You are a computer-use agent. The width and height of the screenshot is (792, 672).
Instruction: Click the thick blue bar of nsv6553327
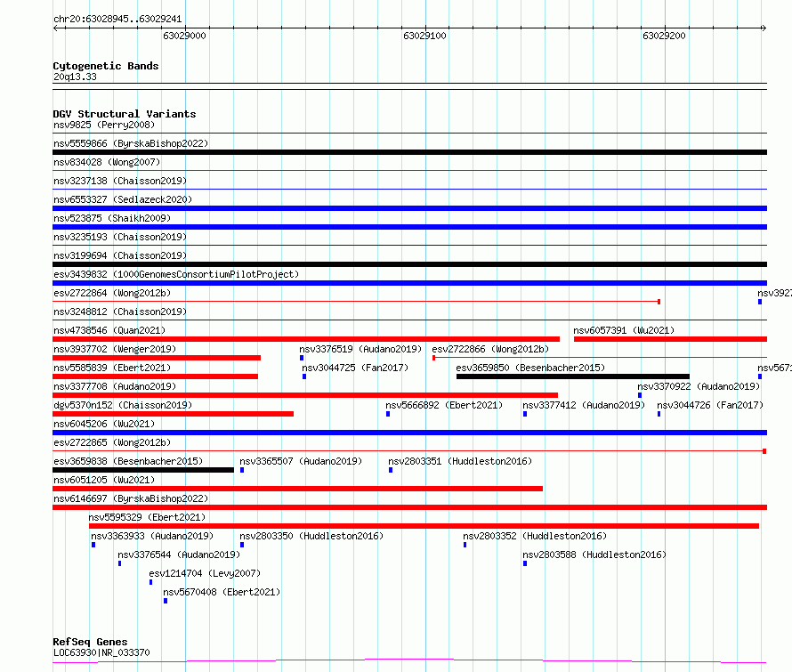(x=409, y=208)
